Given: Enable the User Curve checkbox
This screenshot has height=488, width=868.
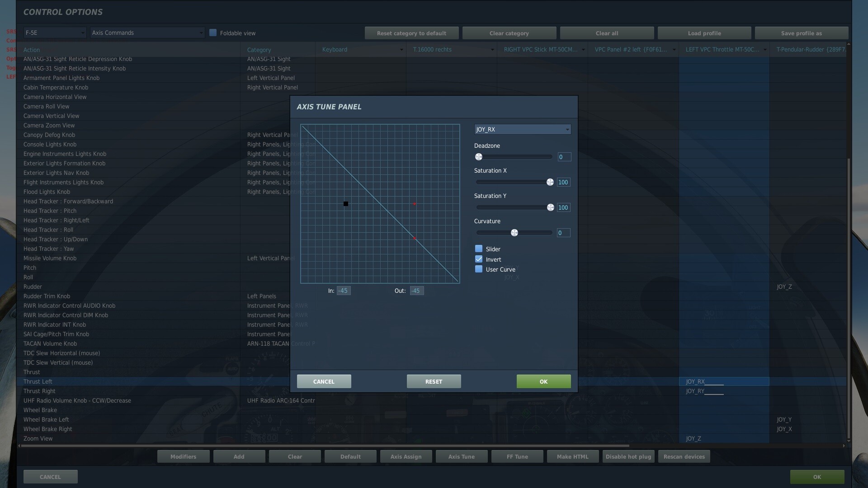Looking at the screenshot, I should point(479,269).
